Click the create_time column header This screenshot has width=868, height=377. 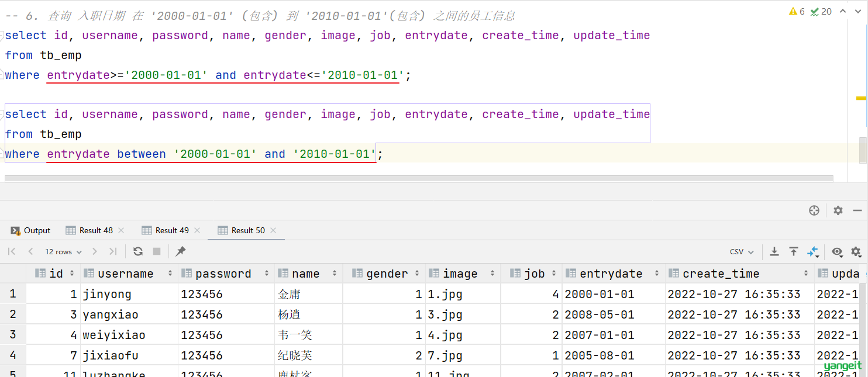[739, 274]
